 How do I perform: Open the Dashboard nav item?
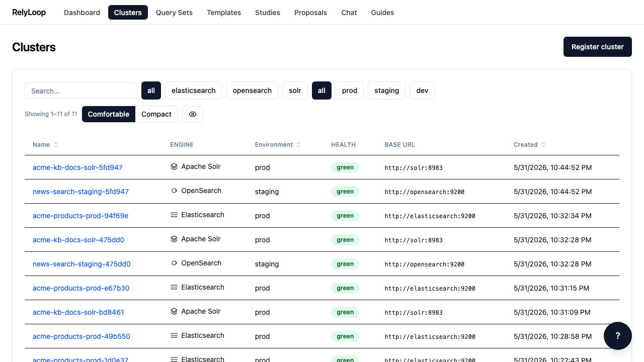tap(82, 13)
